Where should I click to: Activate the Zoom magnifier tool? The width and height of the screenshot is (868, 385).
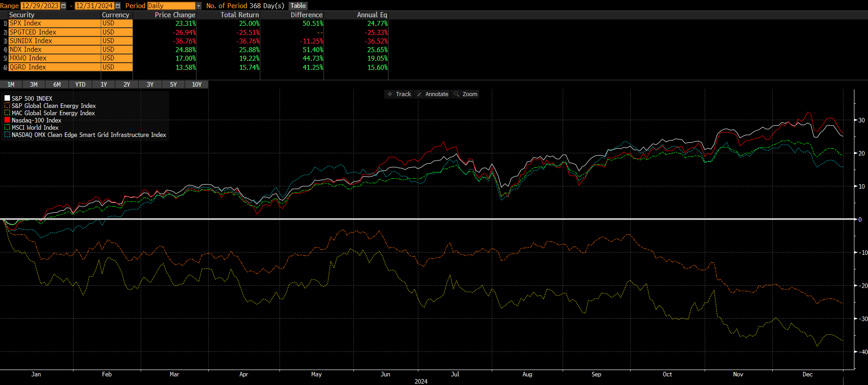coord(466,94)
